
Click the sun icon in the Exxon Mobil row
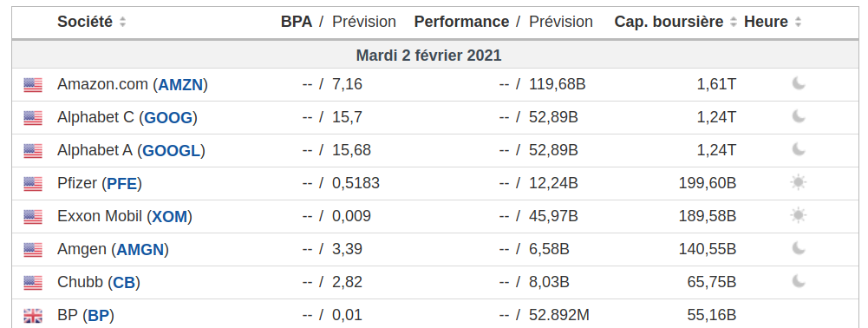click(x=799, y=215)
